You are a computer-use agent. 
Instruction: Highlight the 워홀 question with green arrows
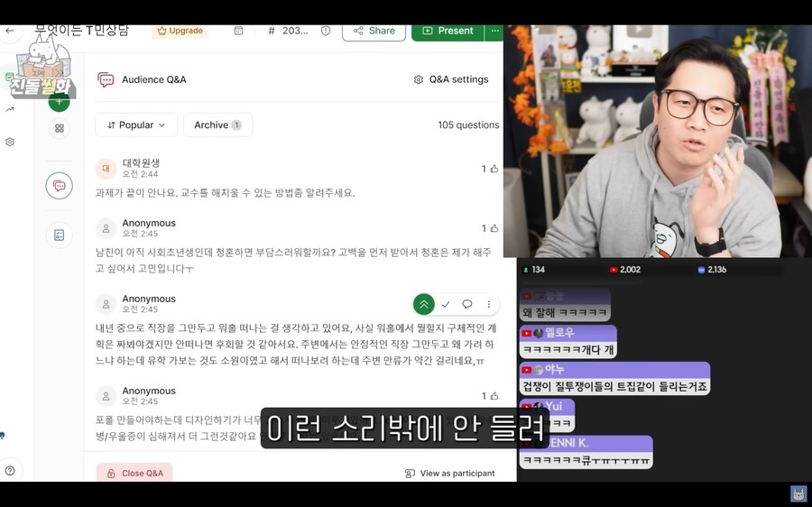pos(424,305)
